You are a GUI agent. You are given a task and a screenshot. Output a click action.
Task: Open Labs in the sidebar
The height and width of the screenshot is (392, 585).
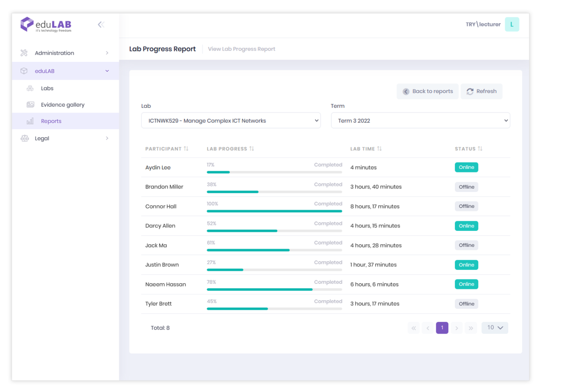pos(47,88)
